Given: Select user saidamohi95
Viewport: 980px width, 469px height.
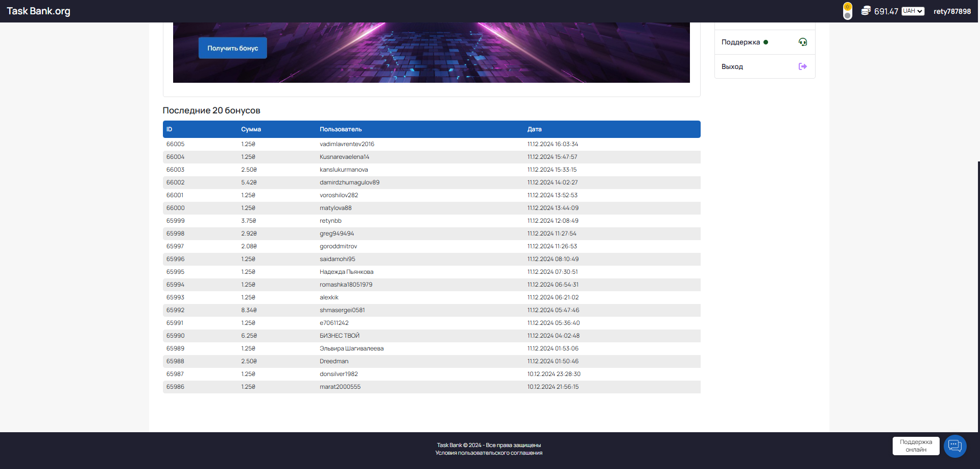Looking at the screenshot, I should pos(337,259).
